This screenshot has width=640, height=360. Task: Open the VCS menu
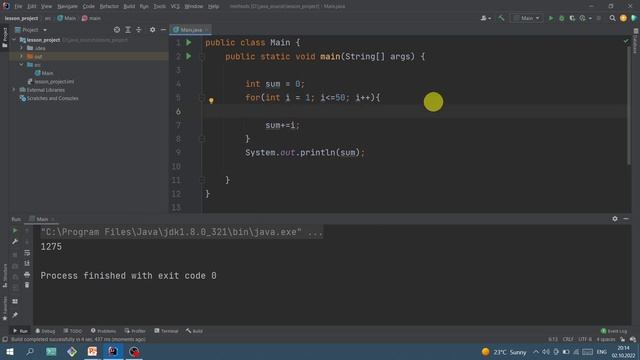coord(175,6)
